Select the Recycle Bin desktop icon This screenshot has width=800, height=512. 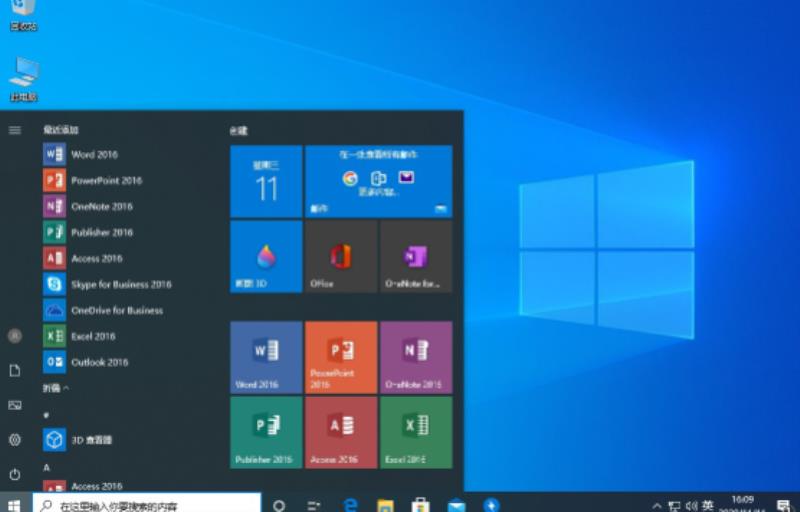23,15
